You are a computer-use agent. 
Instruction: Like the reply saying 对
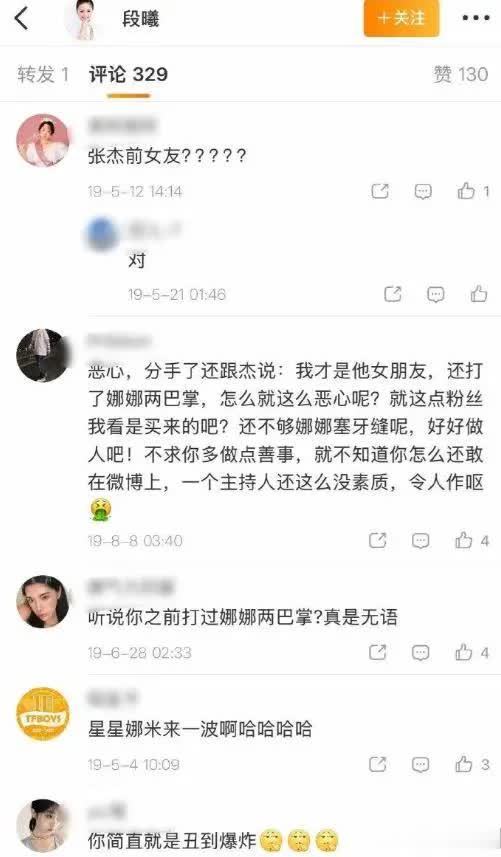(479, 294)
